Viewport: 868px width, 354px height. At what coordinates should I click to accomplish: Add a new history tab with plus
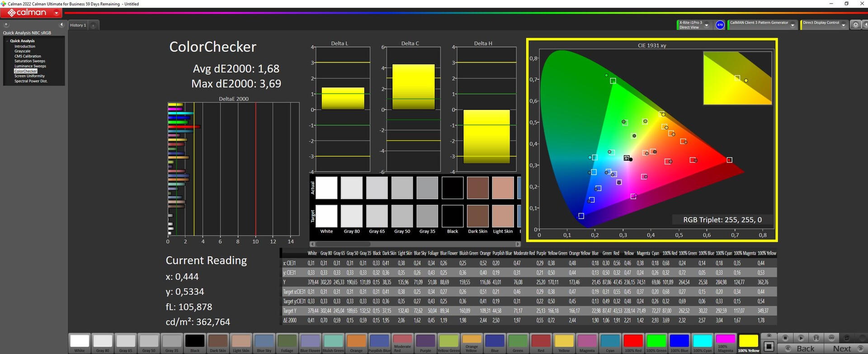94,25
